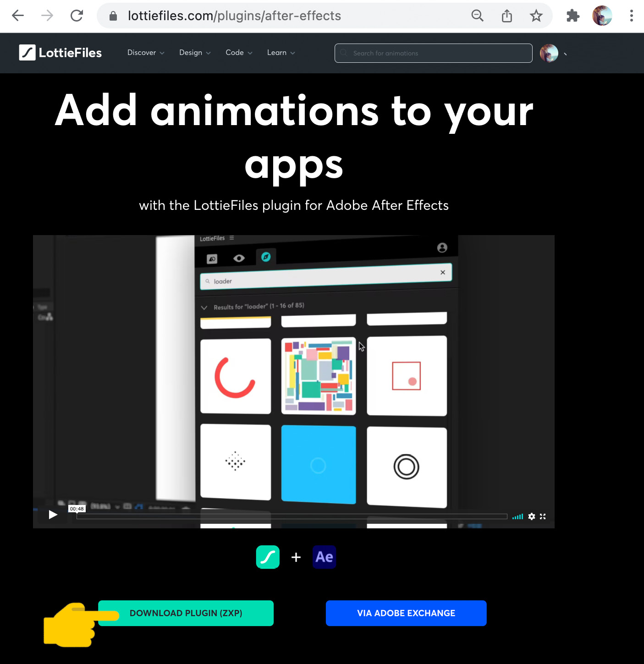The height and width of the screenshot is (664, 644).
Task: Adjust the video volume bars
Action: (517, 516)
